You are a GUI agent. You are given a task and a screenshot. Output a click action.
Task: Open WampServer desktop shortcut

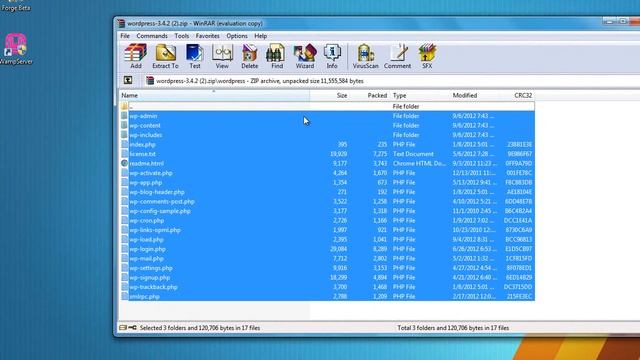(16, 49)
